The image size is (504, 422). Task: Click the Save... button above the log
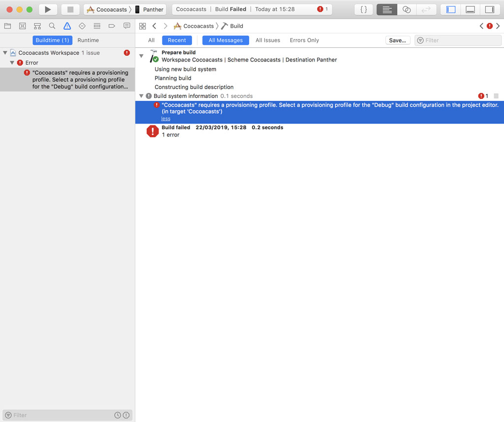[x=398, y=40]
